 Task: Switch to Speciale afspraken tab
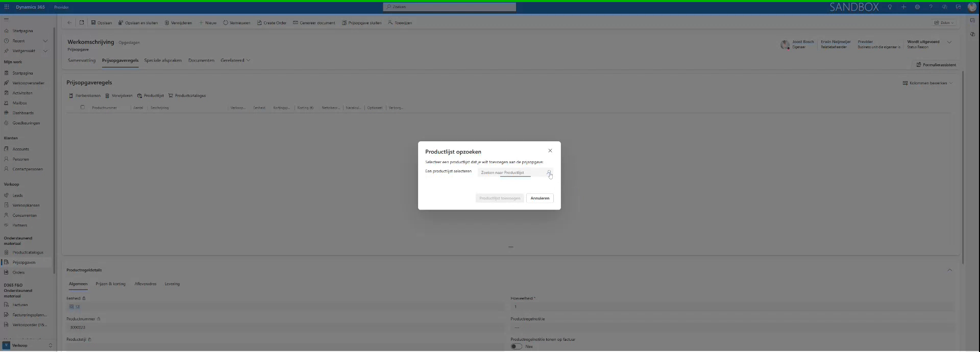tap(163, 60)
